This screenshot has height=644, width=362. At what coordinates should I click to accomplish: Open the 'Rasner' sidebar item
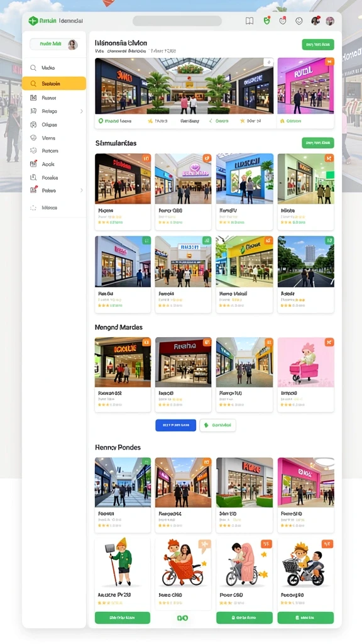[54, 98]
